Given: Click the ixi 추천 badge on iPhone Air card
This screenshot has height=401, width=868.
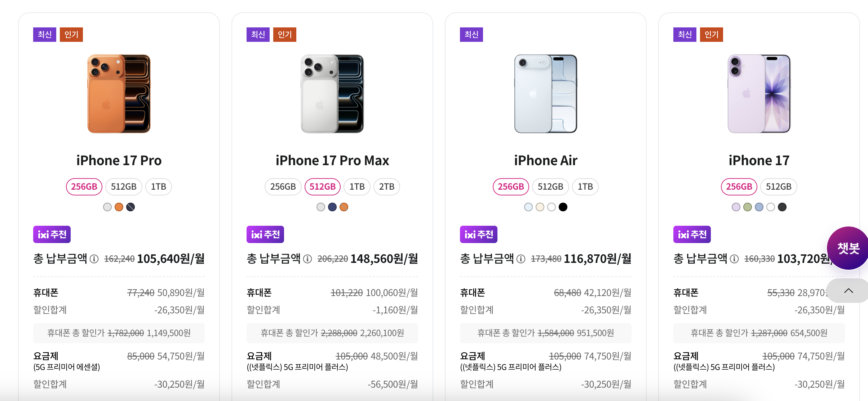Looking at the screenshot, I should (479, 234).
